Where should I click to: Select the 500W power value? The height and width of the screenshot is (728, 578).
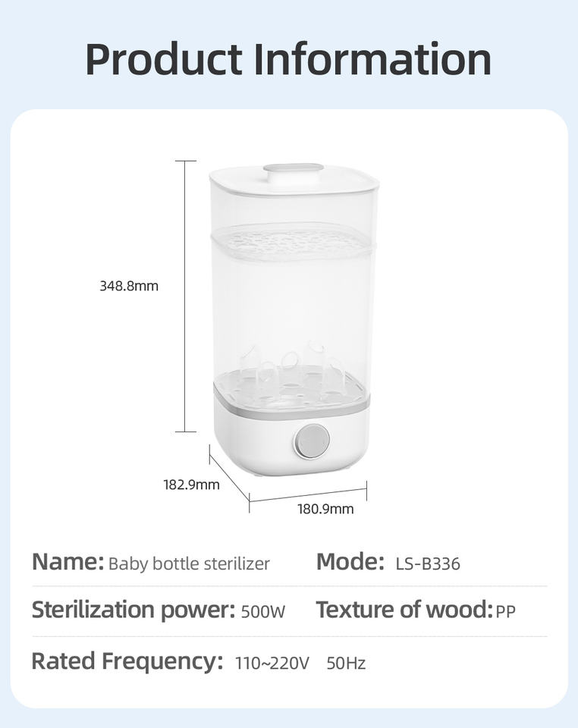(263, 612)
